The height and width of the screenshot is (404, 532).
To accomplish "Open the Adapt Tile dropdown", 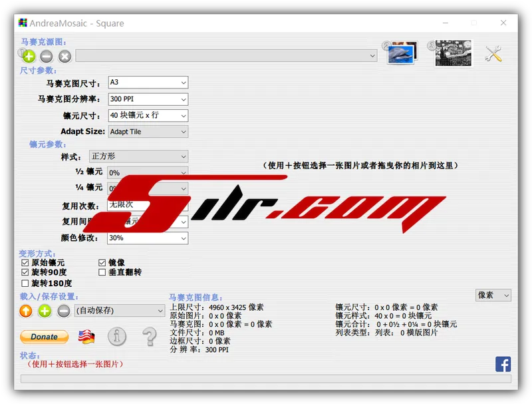I will [x=148, y=132].
